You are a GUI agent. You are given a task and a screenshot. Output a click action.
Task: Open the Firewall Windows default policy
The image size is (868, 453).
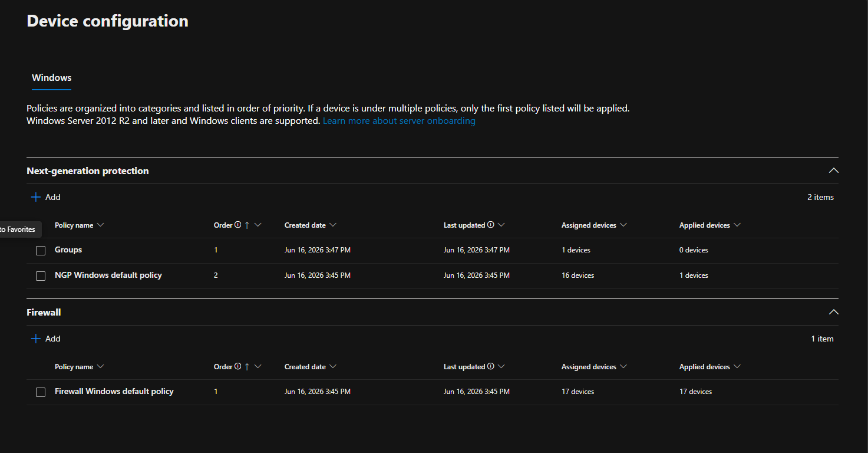pyautogui.click(x=114, y=392)
